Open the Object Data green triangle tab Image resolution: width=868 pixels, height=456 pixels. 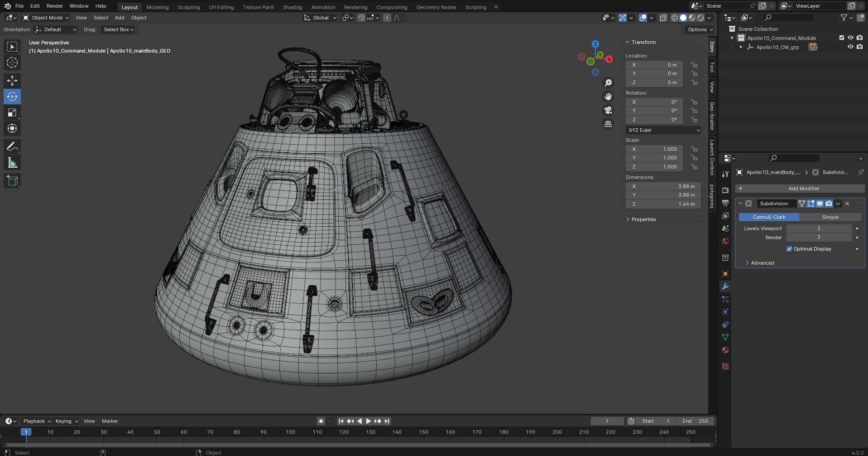click(x=725, y=337)
